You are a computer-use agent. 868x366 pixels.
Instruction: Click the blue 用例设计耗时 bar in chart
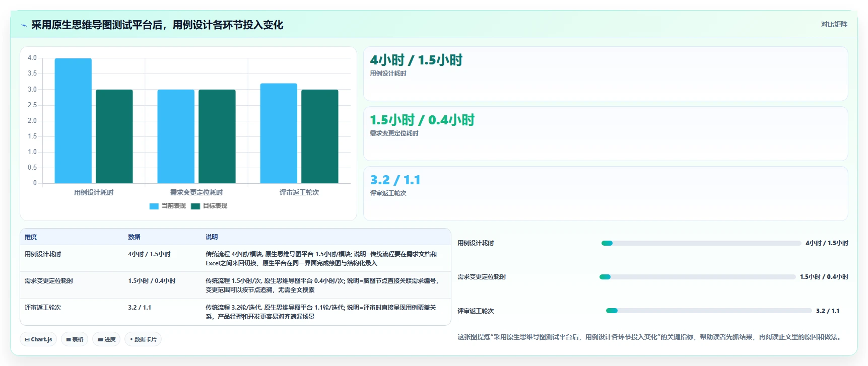[x=73, y=121]
